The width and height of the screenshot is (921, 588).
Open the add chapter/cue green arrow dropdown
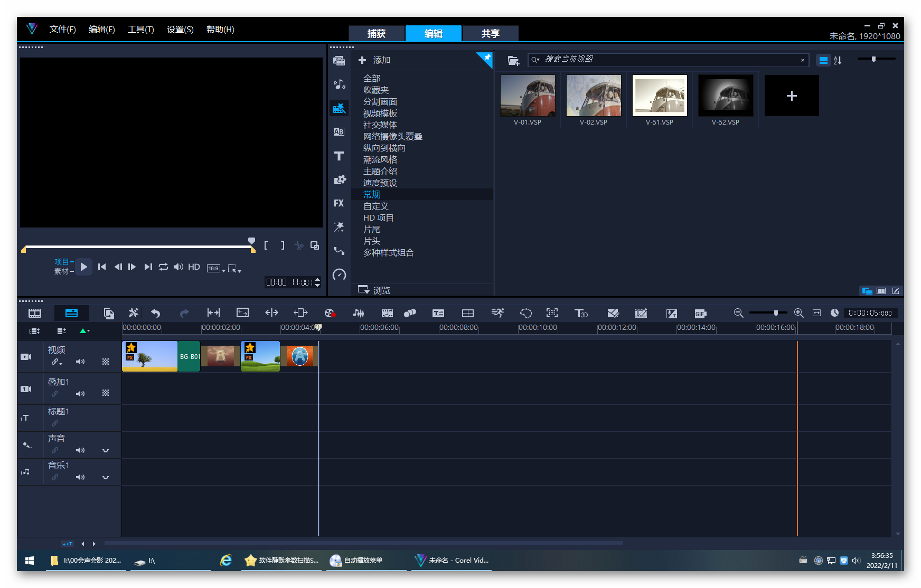point(84,331)
